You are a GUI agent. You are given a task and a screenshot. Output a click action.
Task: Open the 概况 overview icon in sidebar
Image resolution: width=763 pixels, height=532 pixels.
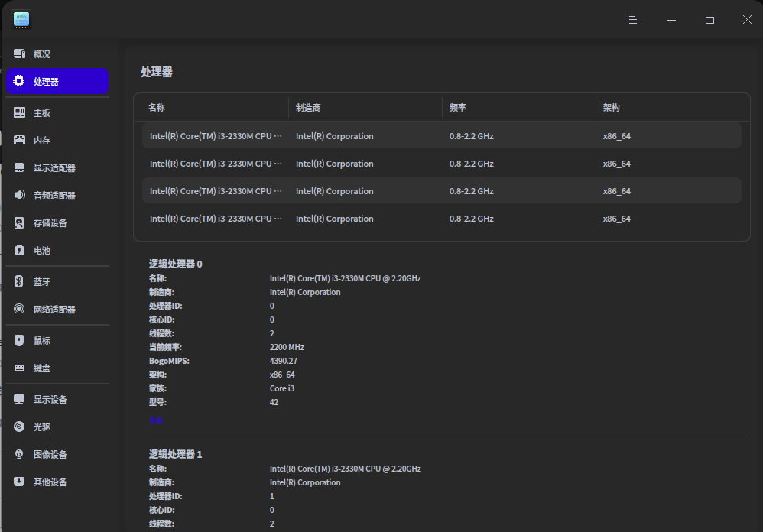coord(20,54)
